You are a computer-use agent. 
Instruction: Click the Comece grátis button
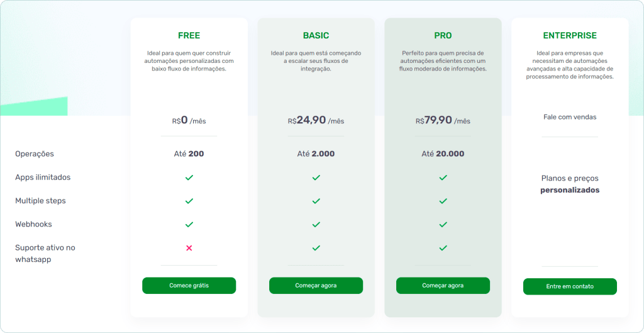pyautogui.click(x=189, y=285)
